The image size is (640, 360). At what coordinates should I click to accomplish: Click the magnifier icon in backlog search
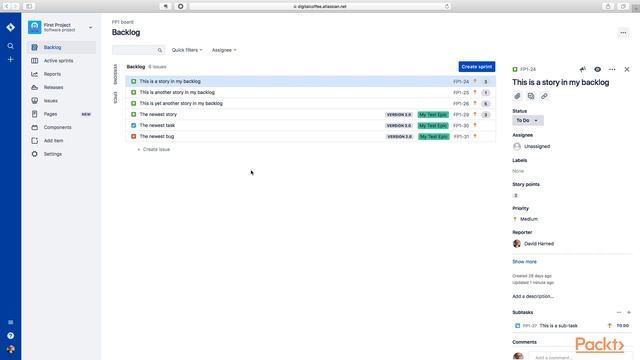tap(160, 50)
